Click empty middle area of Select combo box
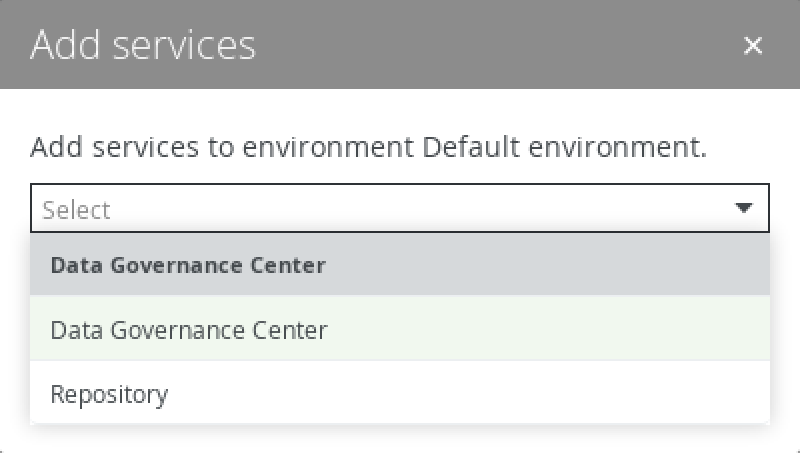This screenshot has height=453, width=800. [400, 209]
